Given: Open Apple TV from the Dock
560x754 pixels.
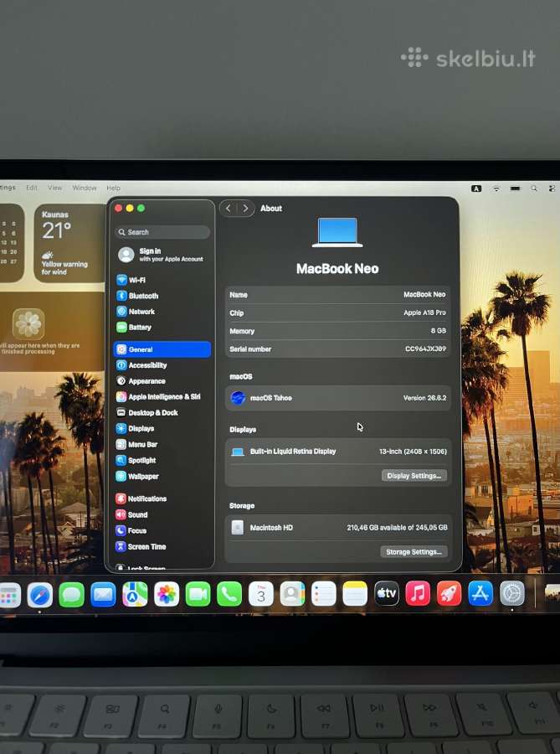Looking at the screenshot, I should [387, 593].
